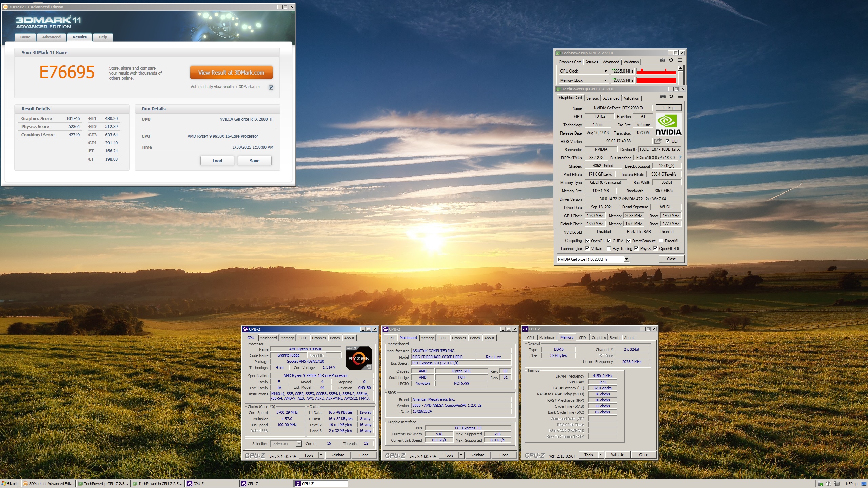Click the GPU Clock 2265.0 MHz value field
Viewport: 868px width, 488px height.
pos(623,71)
